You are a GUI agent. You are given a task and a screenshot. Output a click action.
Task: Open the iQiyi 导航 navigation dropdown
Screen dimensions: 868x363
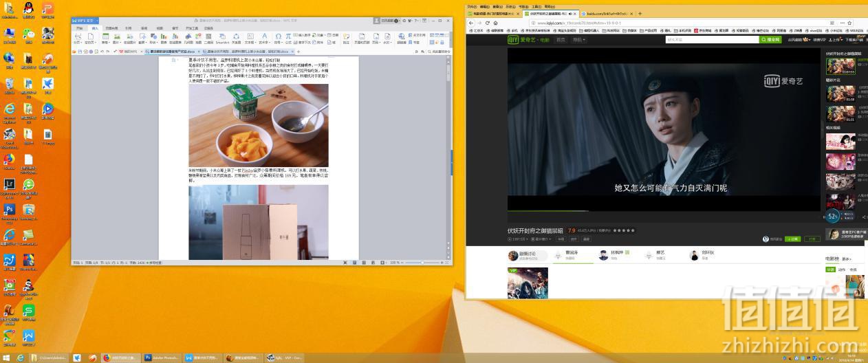click(x=579, y=40)
